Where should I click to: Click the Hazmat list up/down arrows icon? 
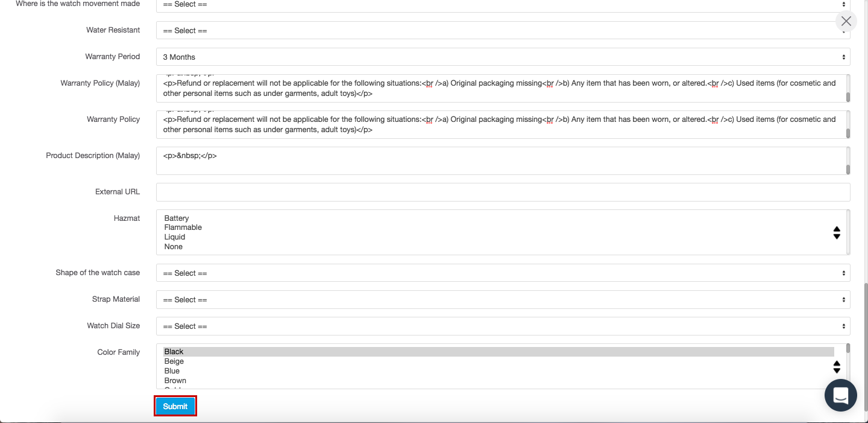(x=837, y=232)
